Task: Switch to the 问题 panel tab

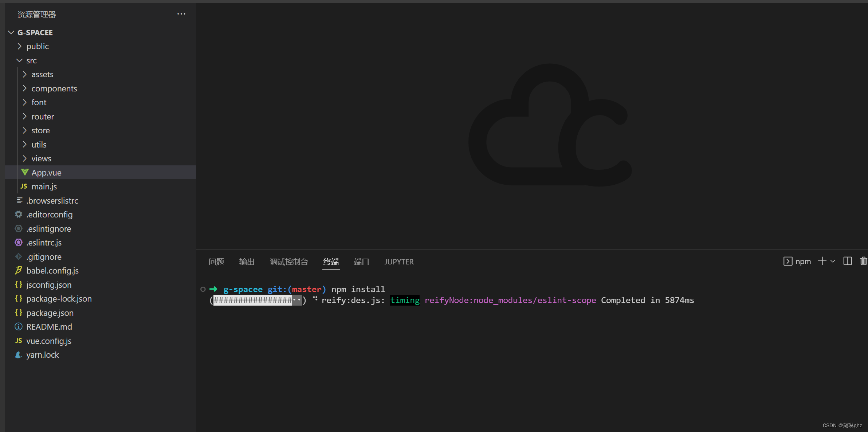Action: click(216, 262)
